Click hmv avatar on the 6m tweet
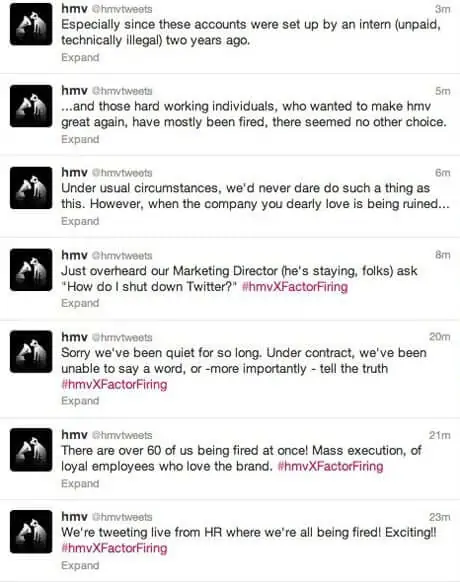Screen dimensions: 460x582 point(31,188)
